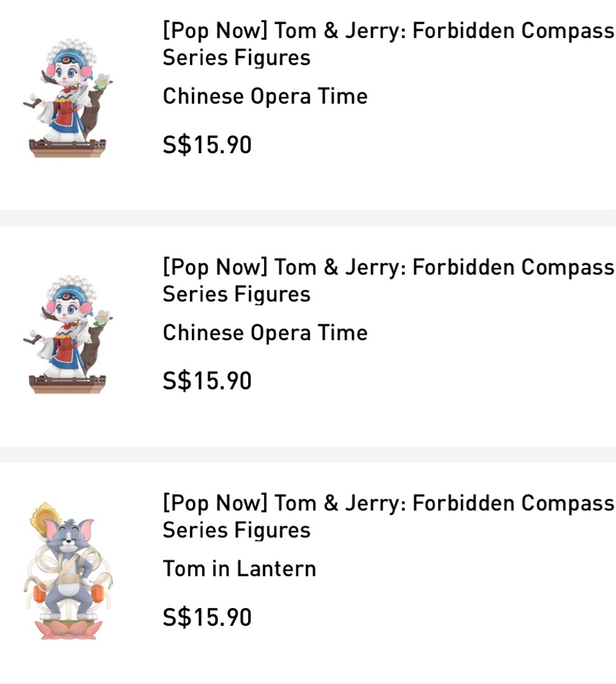Click the first Chinese Opera Time variant label

[x=265, y=96]
